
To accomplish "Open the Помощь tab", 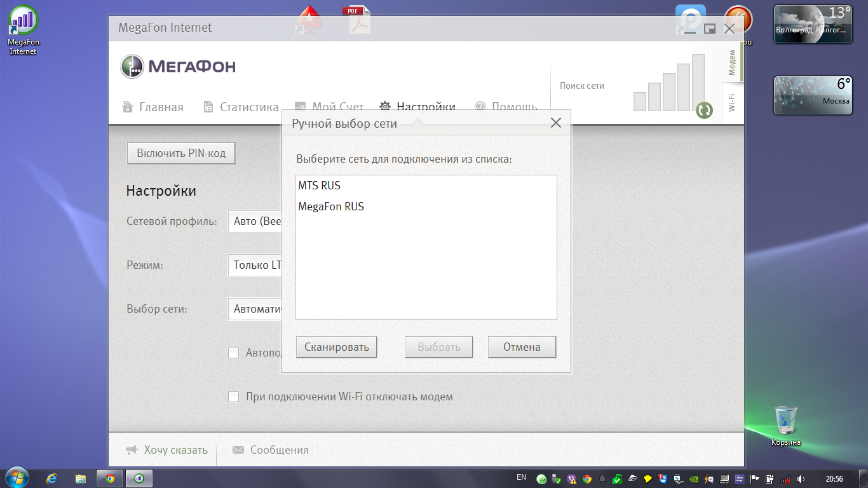I will coord(506,107).
